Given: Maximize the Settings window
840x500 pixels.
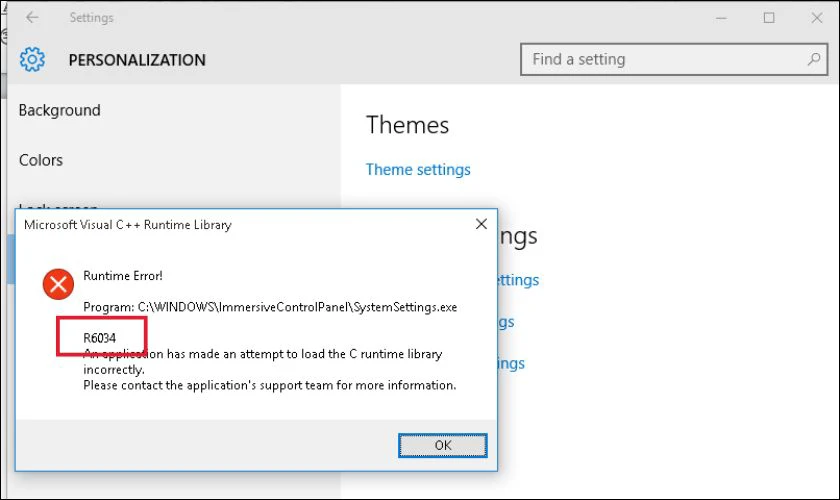Looking at the screenshot, I should [x=769, y=18].
